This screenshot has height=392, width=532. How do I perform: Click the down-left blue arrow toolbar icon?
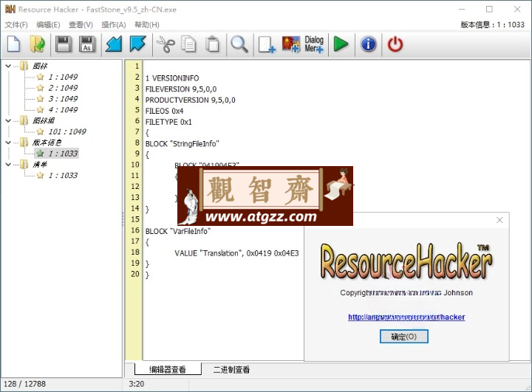[x=114, y=44]
